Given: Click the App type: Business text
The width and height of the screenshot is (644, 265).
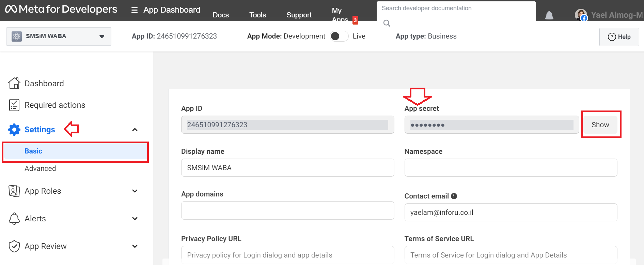Looking at the screenshot, I should click(426, 36).
